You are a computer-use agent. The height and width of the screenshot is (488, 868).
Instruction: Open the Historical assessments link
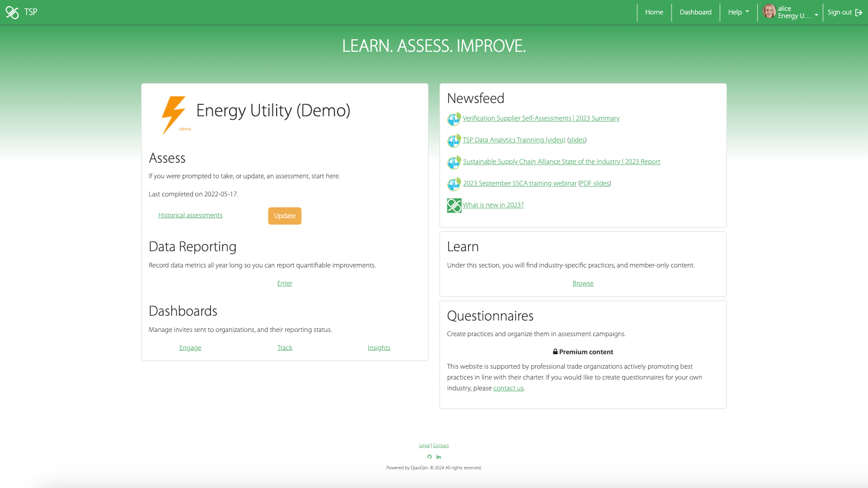pyautogui.click(x=190, y=216)
